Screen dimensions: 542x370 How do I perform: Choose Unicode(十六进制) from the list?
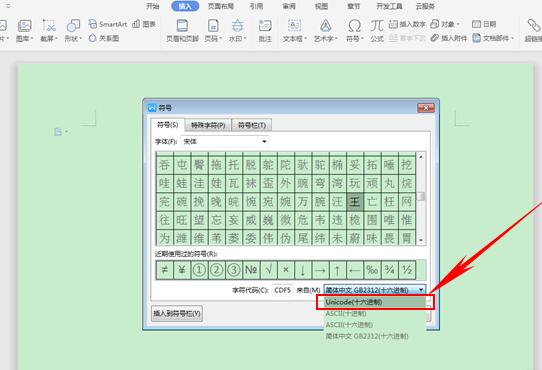(x=375, y=302)
